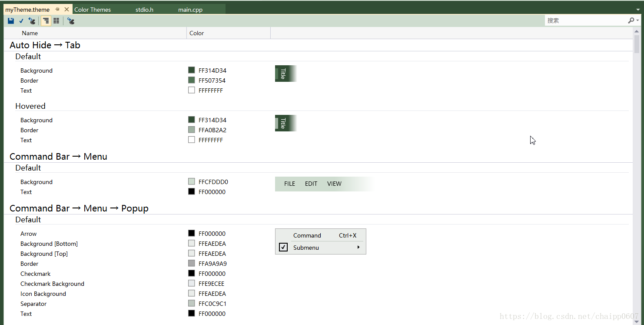This screenshot has height=325, width=644.
Task: Click the 'Separator' row name
Action: [33, 304]
